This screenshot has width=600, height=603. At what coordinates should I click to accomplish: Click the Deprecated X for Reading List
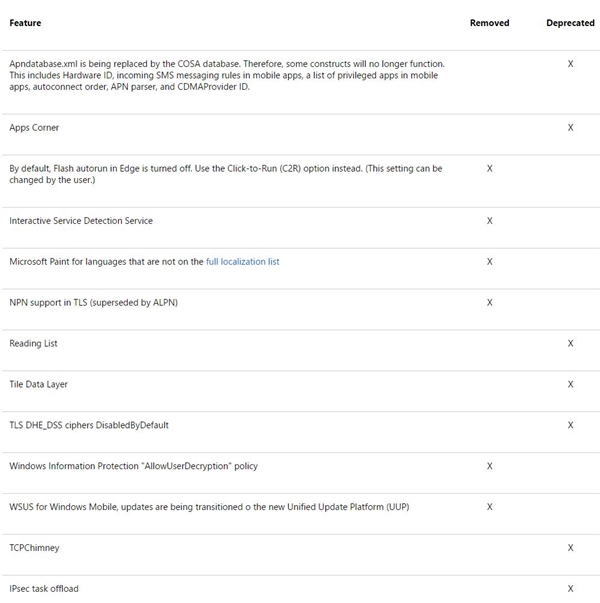[x=570, y=343]
